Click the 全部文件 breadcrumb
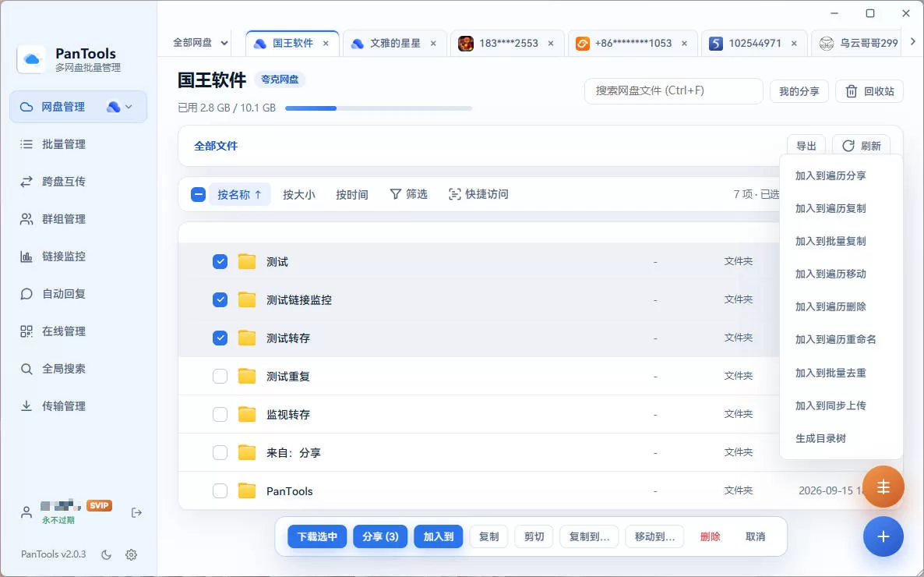 (216, 147)
